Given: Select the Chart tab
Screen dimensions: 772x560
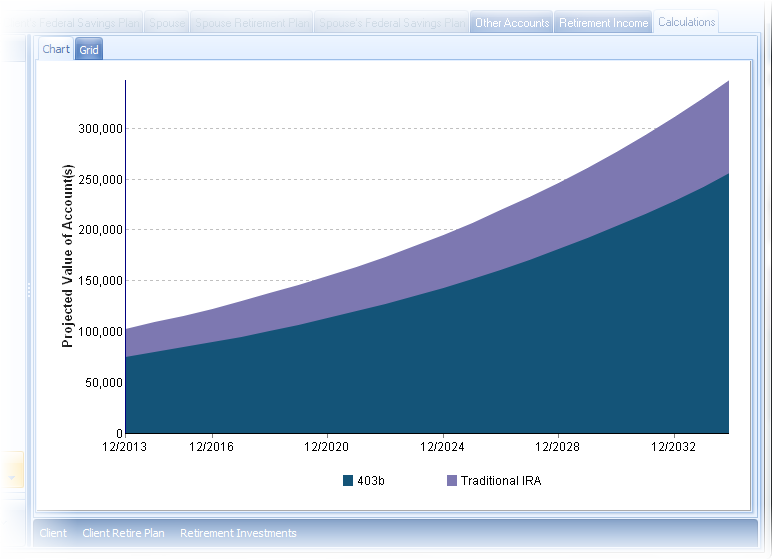Looking at the screenshot, I should pos(56,49).
